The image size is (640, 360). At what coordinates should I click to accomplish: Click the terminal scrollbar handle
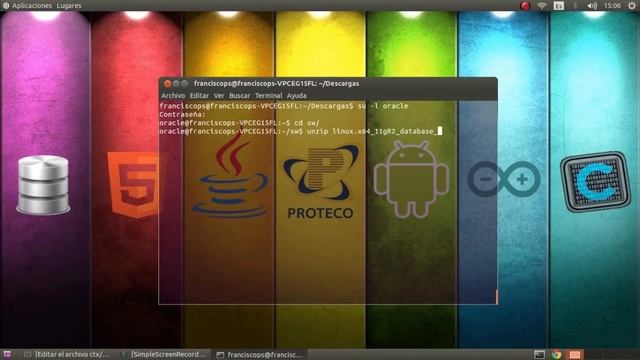[x=496, y=297]
